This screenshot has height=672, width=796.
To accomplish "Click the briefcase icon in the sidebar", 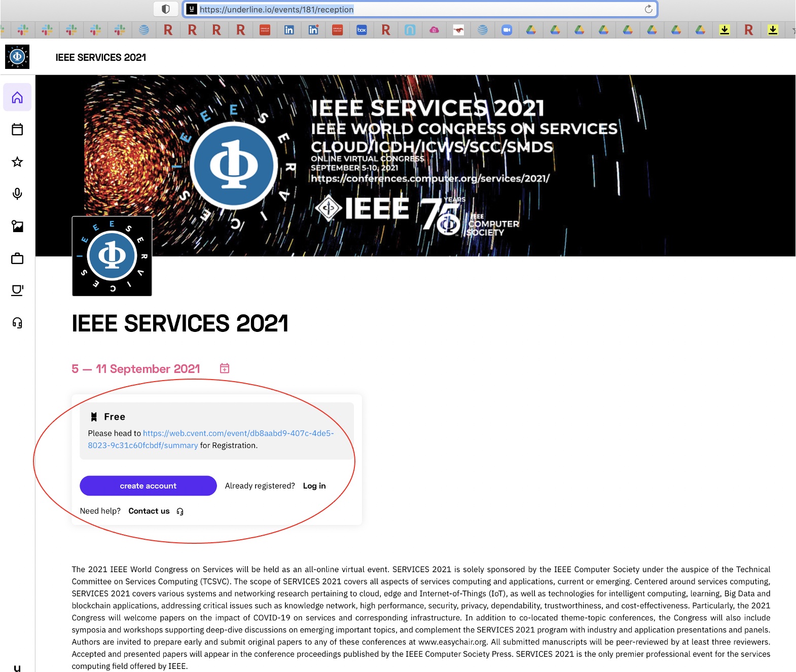I will click(17, 259).
